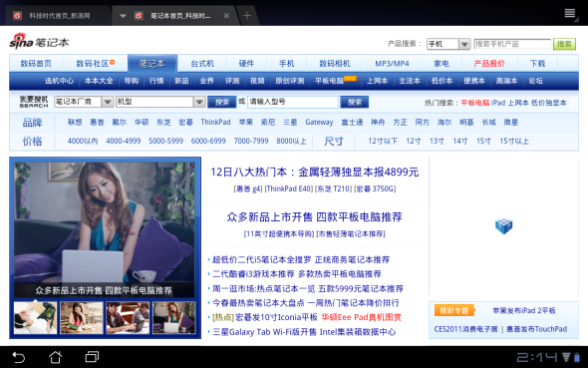Focus the 搜索手机产品 input field

(512, 44)
